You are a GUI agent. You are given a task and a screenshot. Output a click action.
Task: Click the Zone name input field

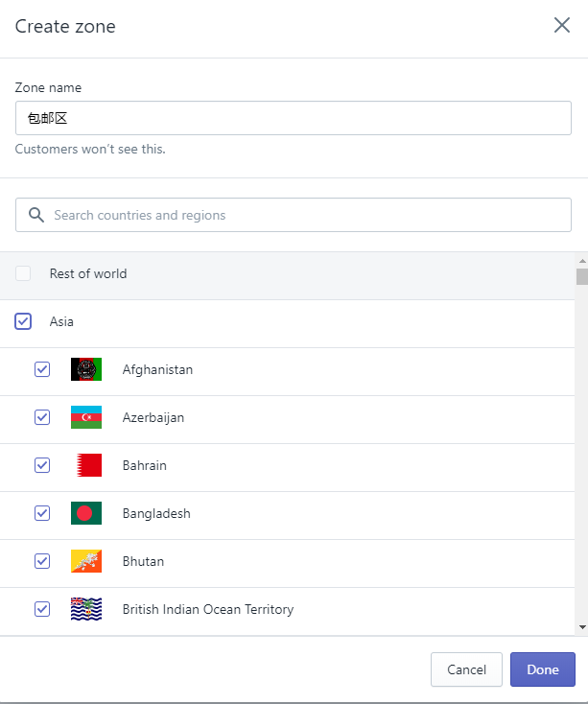click(x=293, y=119)
